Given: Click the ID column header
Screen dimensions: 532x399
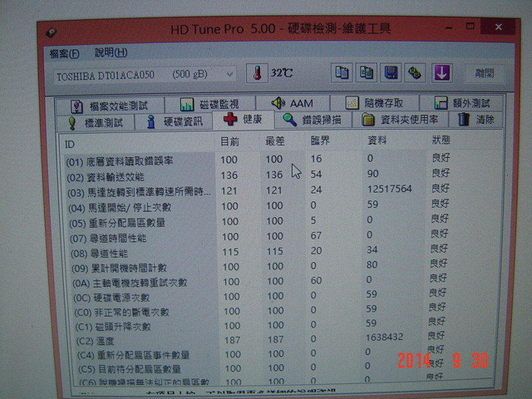Looking at the screenshot, I should (70, 144).
